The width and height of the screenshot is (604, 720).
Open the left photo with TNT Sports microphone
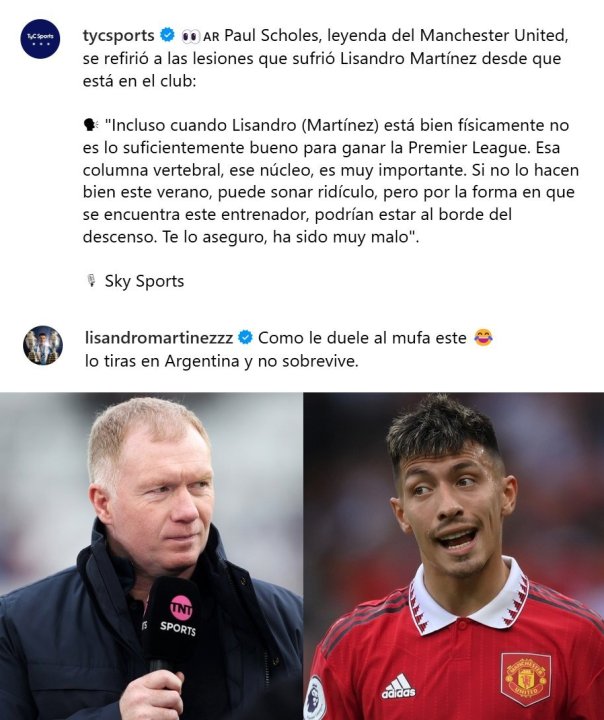(x=151, y=556)
